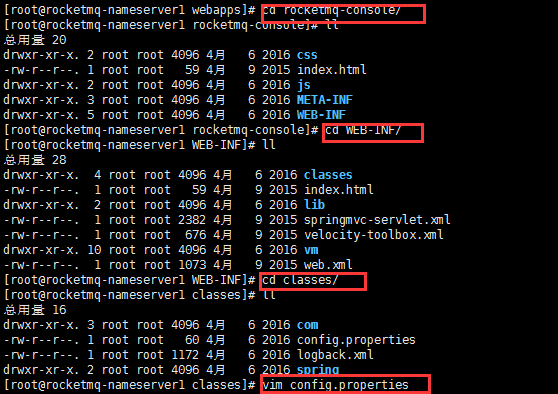
Task: Click the 'com' directory name
Action: pyautogui.click(x=307, y=325)
